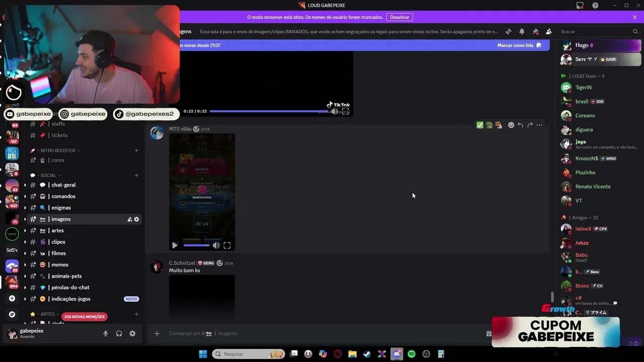Viewport: 644px width, 362px height.
Task: Toggle headphone deafen
Action: click(119, 333)
